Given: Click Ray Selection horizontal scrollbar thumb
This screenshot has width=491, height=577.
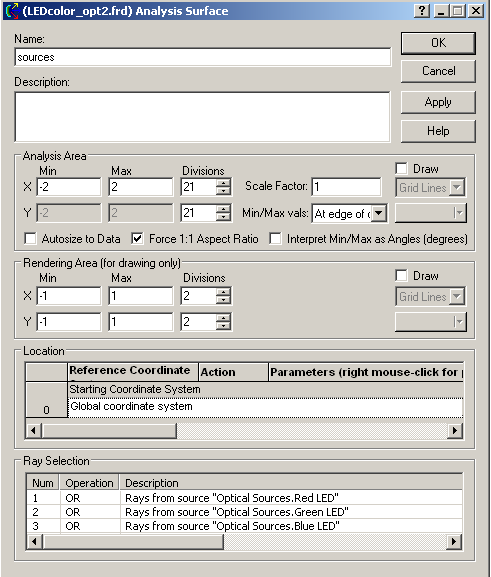Looking at the screenshot, I should [133, 542].
